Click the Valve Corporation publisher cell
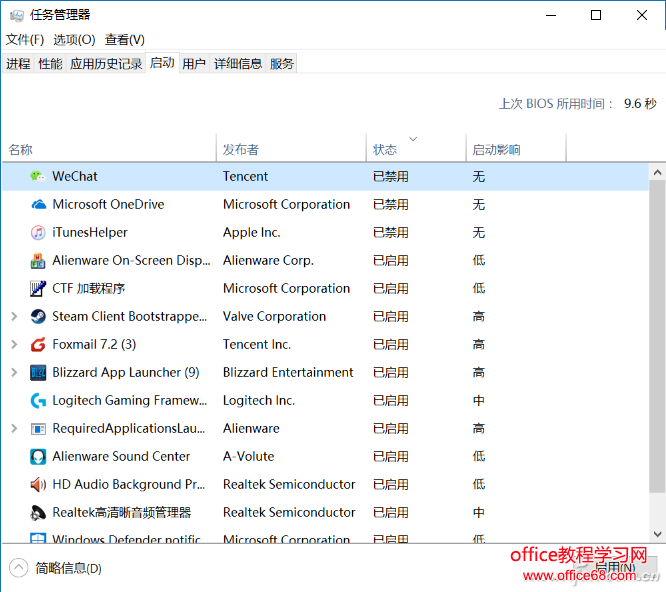The height and width of the screenshot is (592, 666). point(274,316)
